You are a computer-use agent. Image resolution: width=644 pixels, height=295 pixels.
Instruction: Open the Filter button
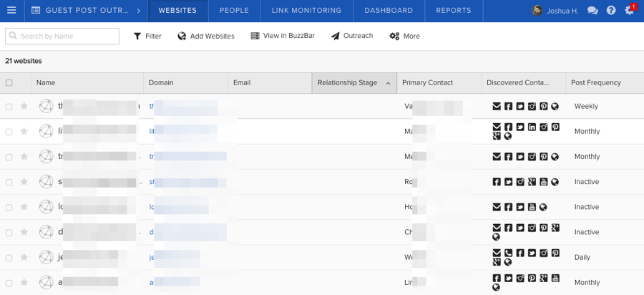(x=147, y=36)
